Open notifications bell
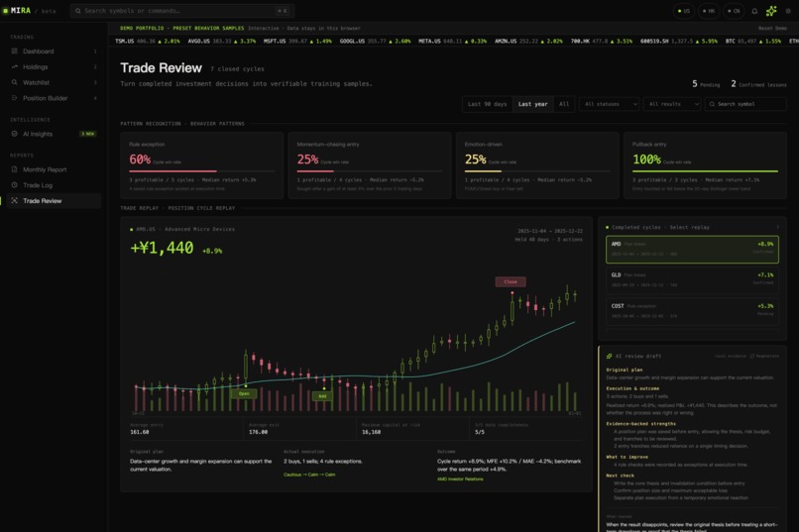Viewport: 799px width, 532px height. [x=754, y=11]
